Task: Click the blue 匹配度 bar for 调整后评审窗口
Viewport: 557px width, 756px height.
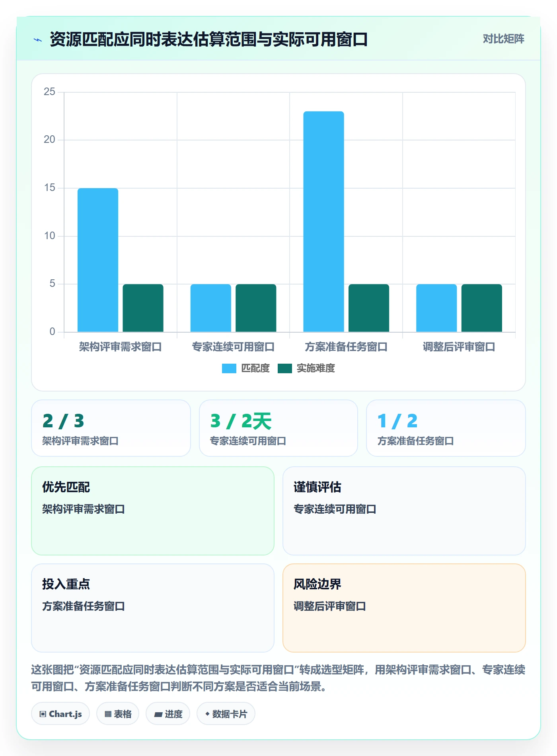Action: tap(436, 308)
